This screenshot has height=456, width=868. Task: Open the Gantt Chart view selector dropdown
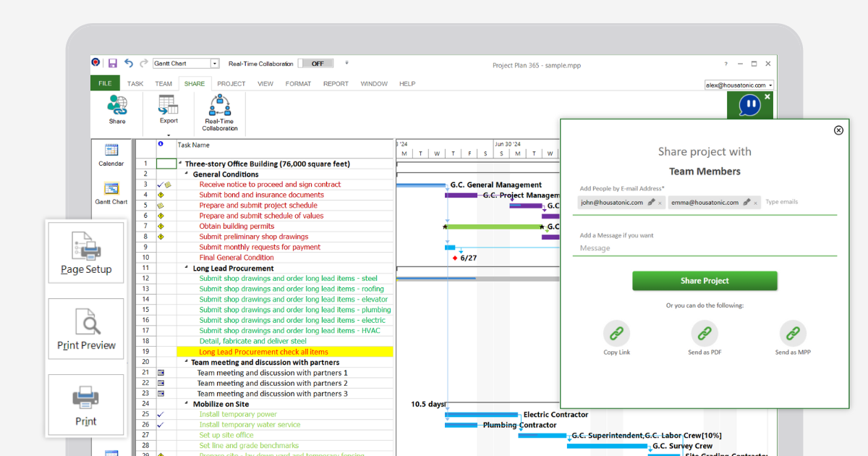[x=213, y=63]
